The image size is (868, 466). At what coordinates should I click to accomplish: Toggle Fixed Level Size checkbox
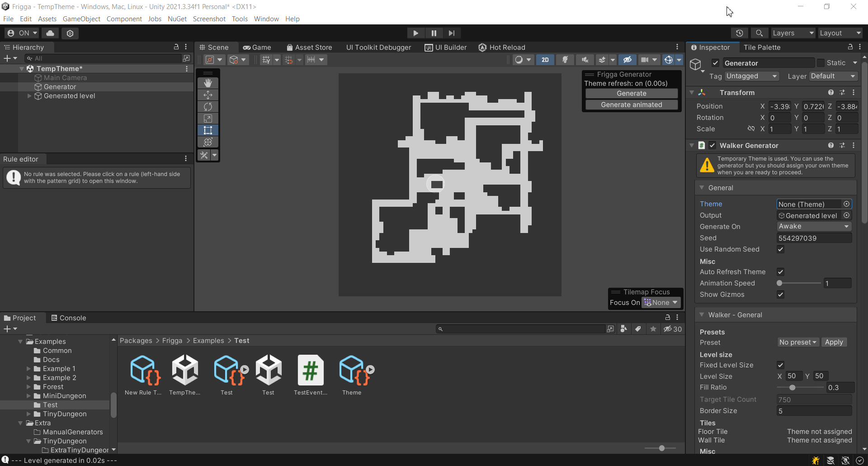(780, 365)
